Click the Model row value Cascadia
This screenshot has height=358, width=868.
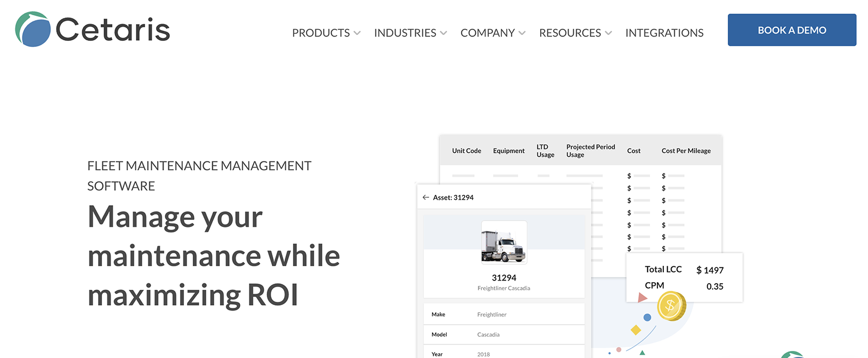click(488, 335)
